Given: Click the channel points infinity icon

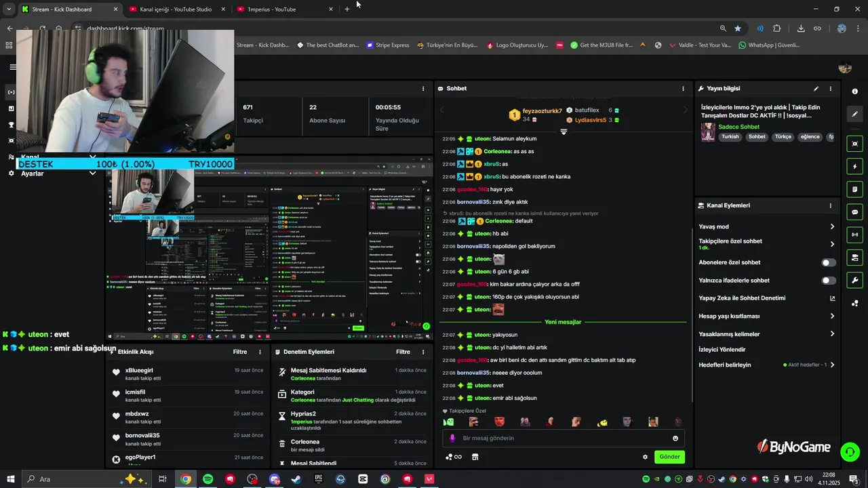Looking at the screenshot, I should pyautogui.click(x=454, y=457).
